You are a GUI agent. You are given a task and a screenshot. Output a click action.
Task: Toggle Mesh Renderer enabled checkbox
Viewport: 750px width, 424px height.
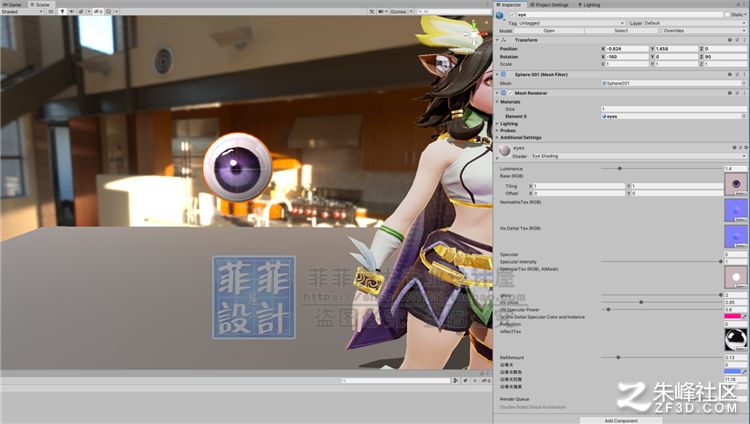(510, 93)
